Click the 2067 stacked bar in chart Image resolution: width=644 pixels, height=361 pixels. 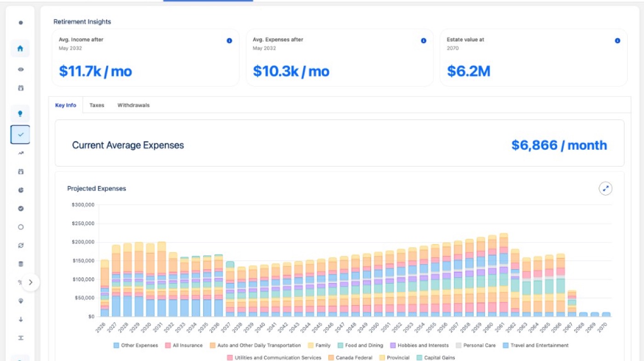(x=572, y=303)
